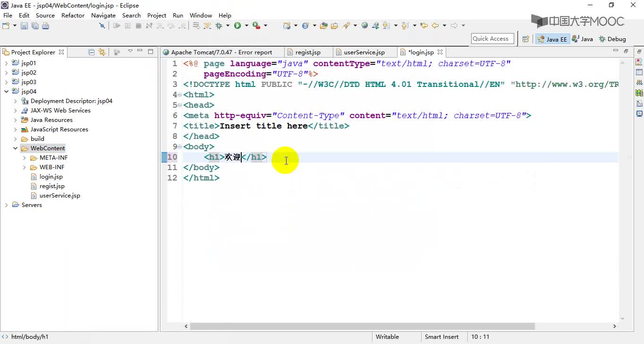Maximize the Project Explorer panel
The height and width of the screenshot is (344, 644).
(151, 51)
